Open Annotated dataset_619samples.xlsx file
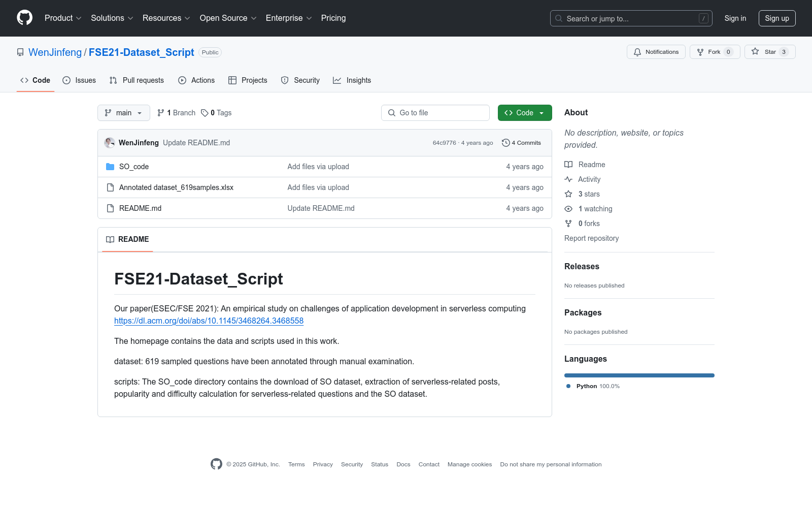The height and width of the screenshot is (508, 812). pyautogui.click(x=176, y=187)
